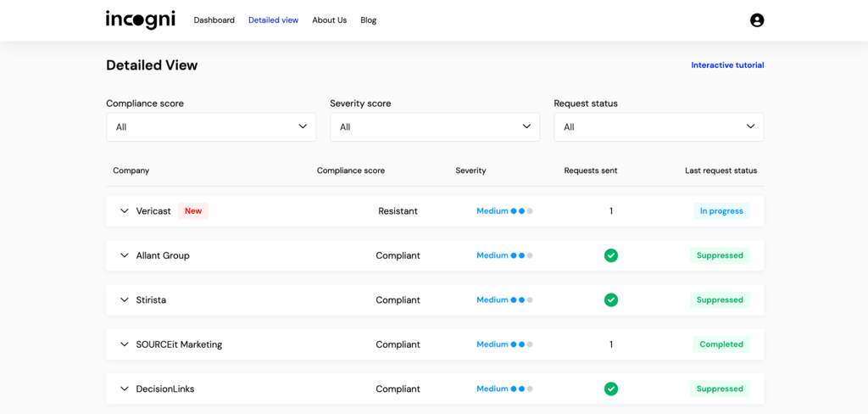Open the About Us nav item
Screen dimensions: 868x414
pos(330,20)
